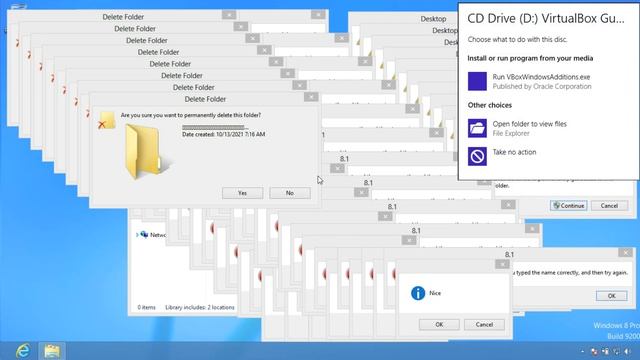Close the Nice message box
Image resolution: width=640 pixels, height=360 pixels.
click(502, 264)
